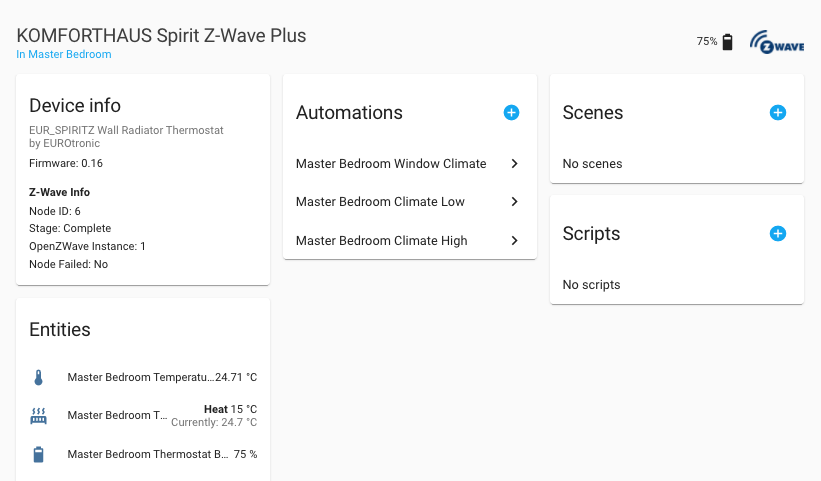This screenshot has height=481, width=821.
Task: Select Master Bedroom Climate Low automation
Action: pyautogui.click(x=380, y=202)
